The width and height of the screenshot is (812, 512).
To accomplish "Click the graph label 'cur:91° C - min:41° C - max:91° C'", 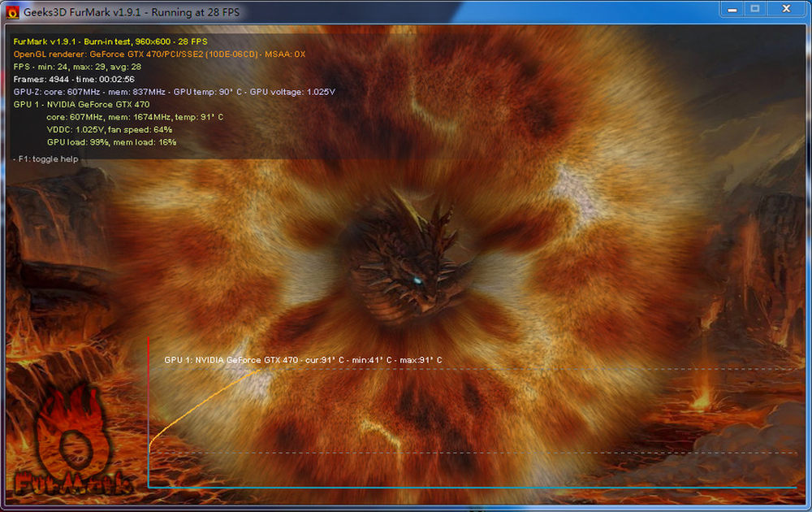I will click(x=374, y=360).
